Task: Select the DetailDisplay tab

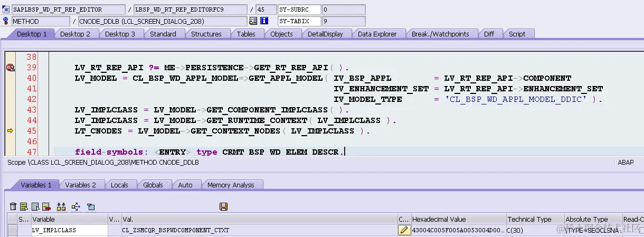Action: tap(325, 34)
